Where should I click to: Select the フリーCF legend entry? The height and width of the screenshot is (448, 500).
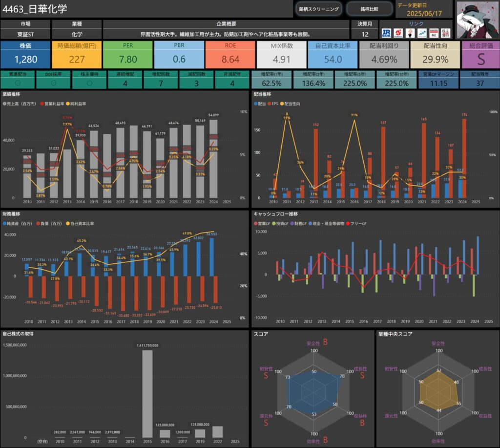356,223
